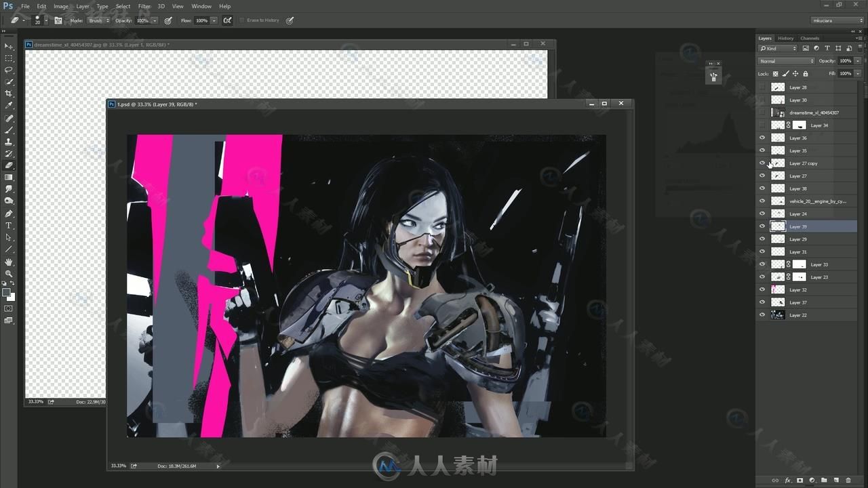Select the Crop tool

[9, 94]
